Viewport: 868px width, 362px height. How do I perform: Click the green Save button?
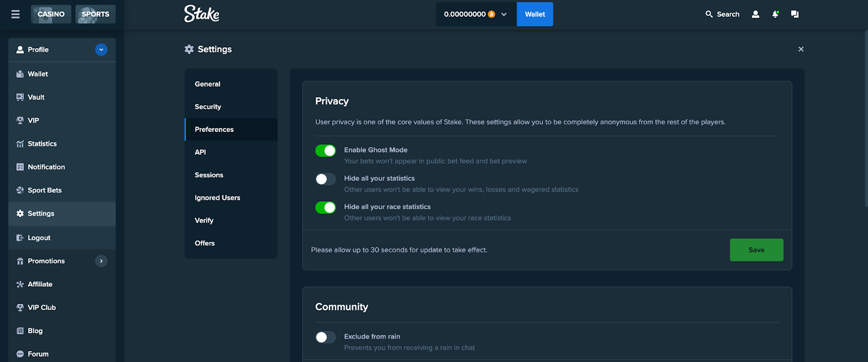click(756, 250)
